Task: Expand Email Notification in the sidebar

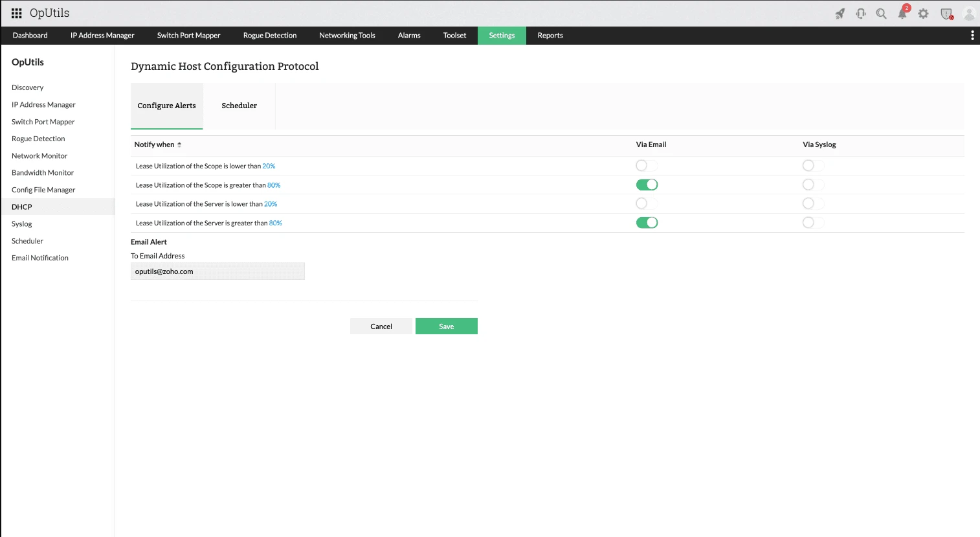Action: (39, 257)
